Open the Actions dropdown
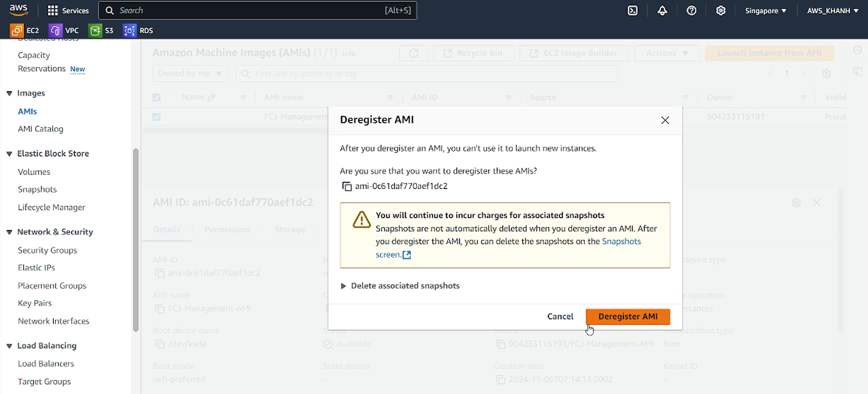Image resolution: width=868 pixels, height=394 pixels. [x=667, y=53]
